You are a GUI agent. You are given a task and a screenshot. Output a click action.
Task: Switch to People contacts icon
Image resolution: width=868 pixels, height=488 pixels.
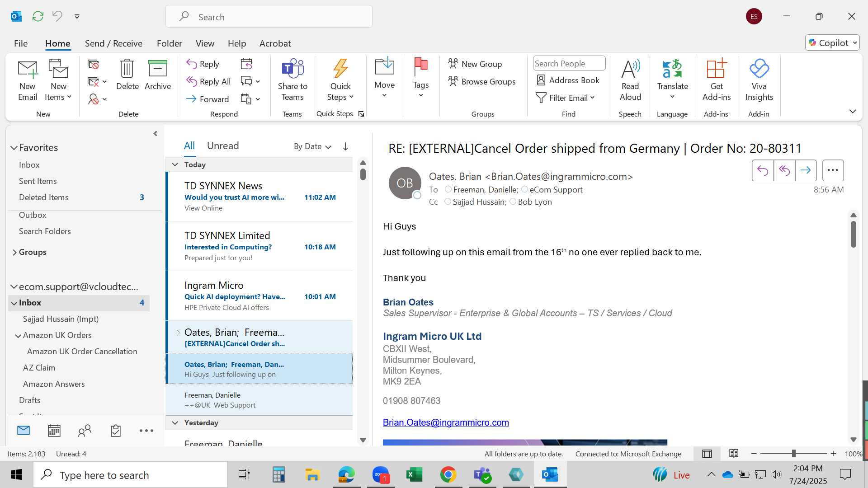pyautogui.click(x=85, y=431)
